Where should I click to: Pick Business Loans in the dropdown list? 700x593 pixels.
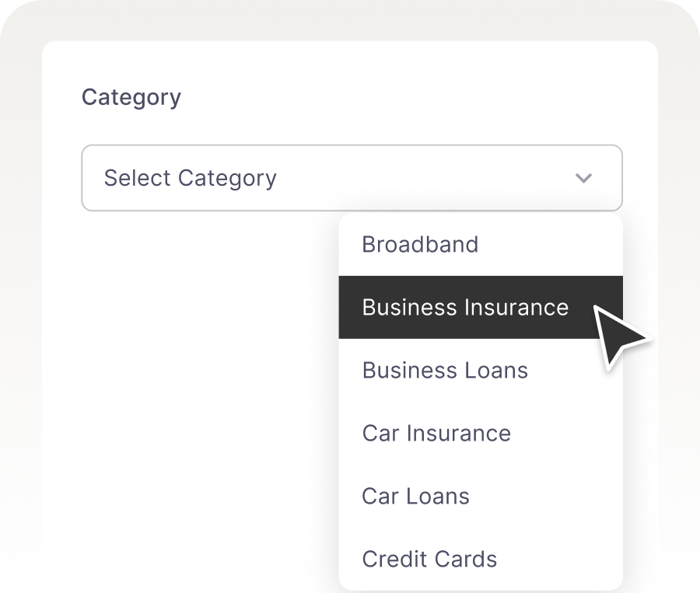click(445, 370)
